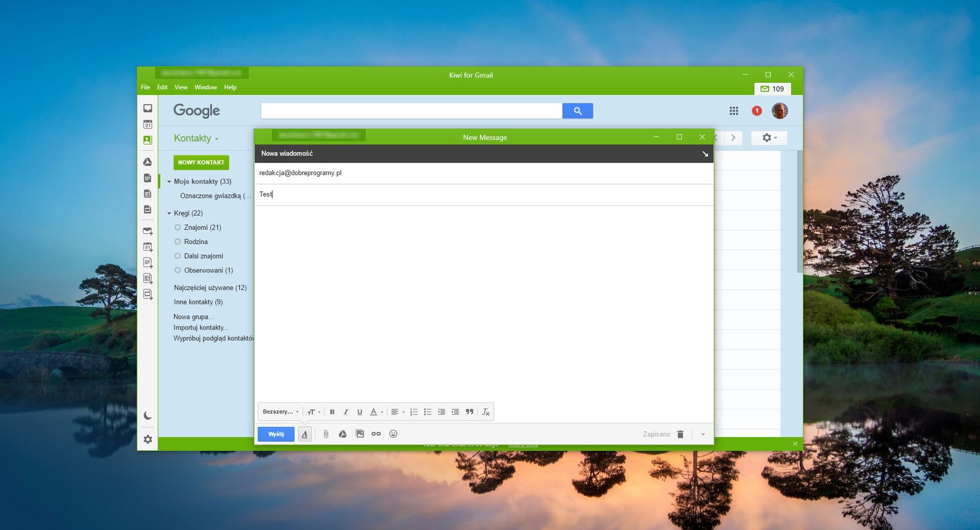Image resolution: width=980 pixels, height=530 pixels.
Task: Compose new email via sidebar plus icon
Action: (148, 231)
